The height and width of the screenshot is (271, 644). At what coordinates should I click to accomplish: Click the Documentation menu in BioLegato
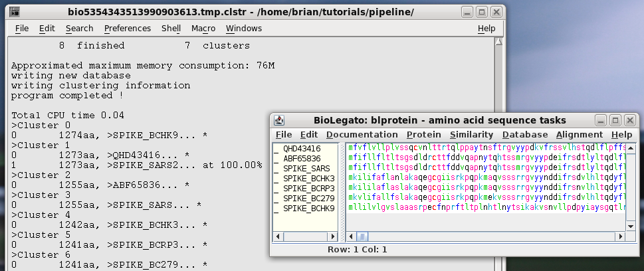(x=362, y=135)
